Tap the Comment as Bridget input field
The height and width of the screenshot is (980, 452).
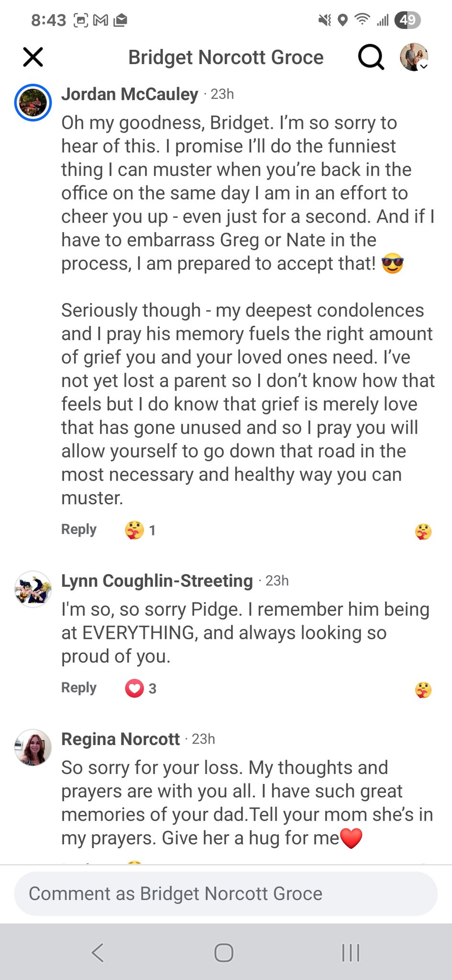tap(226, 893)
